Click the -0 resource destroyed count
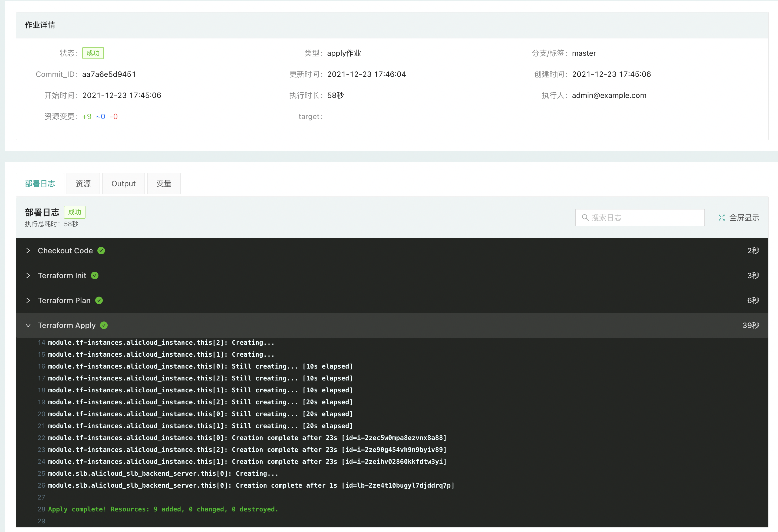 (114, 117)
